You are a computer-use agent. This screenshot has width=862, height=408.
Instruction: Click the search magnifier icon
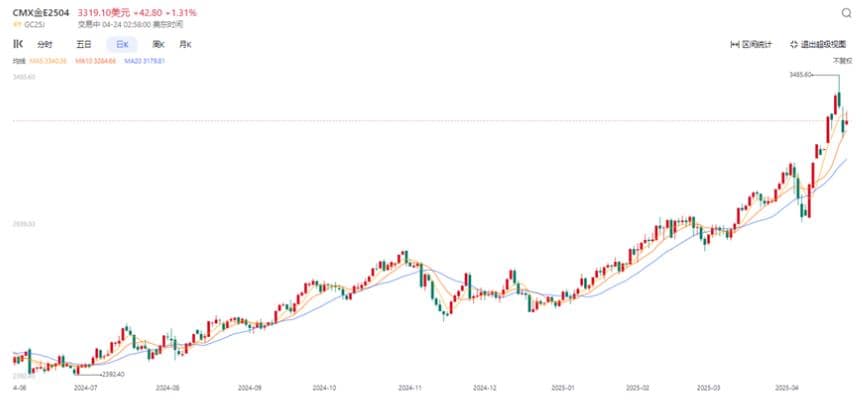click(845, 12)
